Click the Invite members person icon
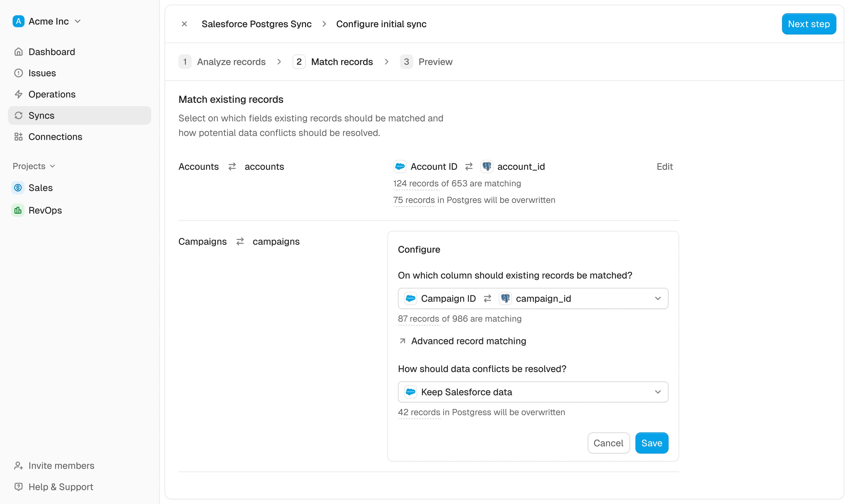The height and width of the screenshot is (504, 849). [x=18, y=465]
